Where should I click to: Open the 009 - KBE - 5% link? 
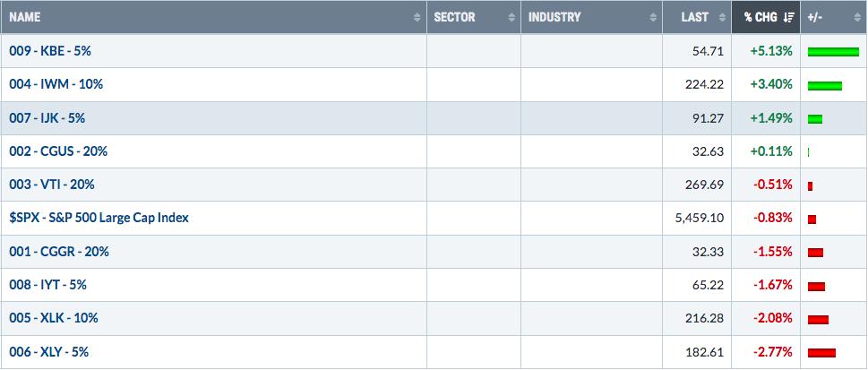coord(50,51)
